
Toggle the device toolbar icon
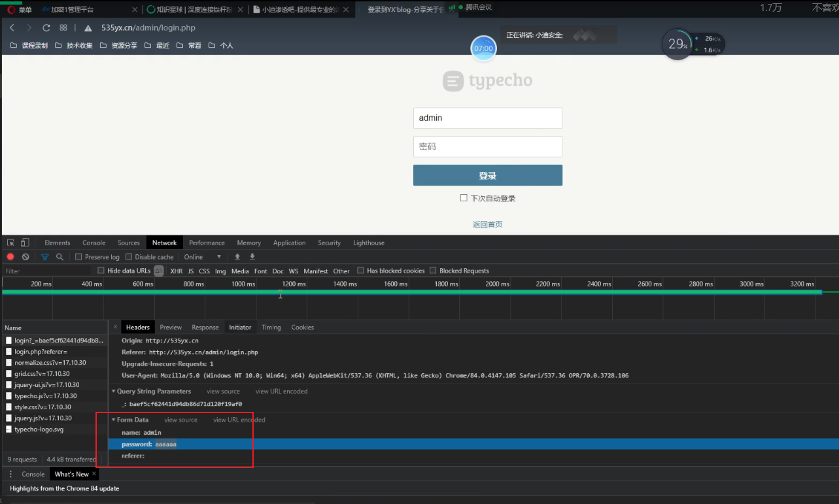[x=25, y=243]
